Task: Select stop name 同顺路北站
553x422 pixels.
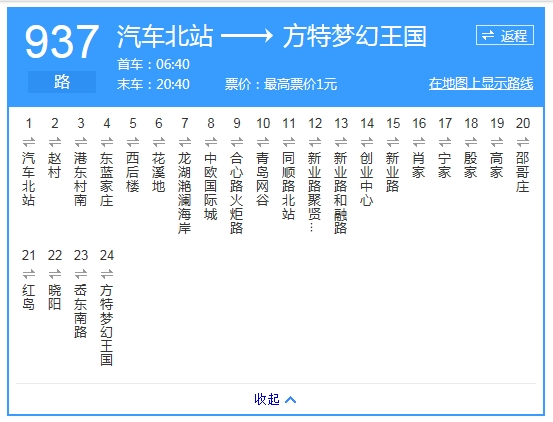Action: 288,186
